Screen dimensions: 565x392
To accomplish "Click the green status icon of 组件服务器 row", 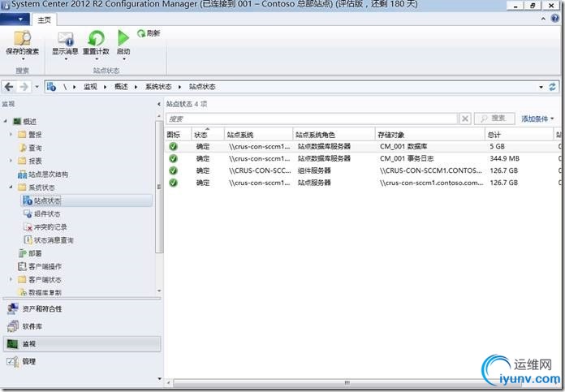I will (x=174, y=170).
